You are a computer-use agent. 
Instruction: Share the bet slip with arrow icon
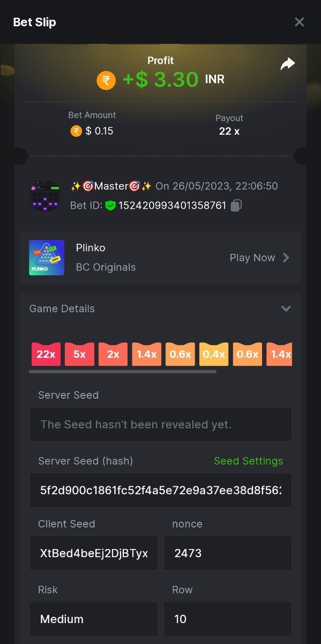coord(288,64)
